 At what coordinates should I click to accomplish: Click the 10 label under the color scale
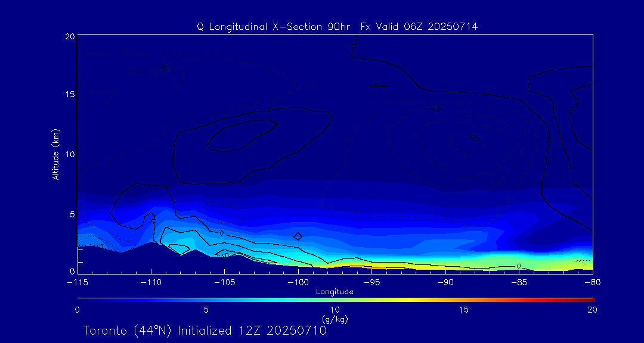335,310
